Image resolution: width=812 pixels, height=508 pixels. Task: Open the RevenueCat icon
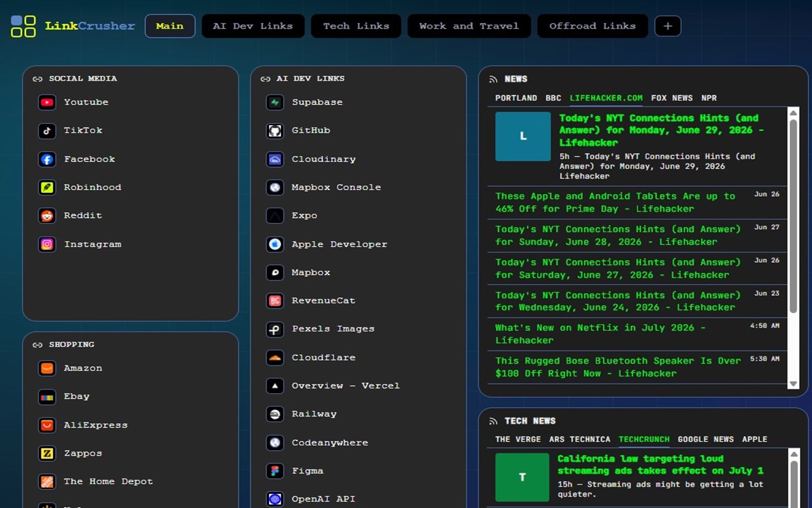click(x=275, y=301)
